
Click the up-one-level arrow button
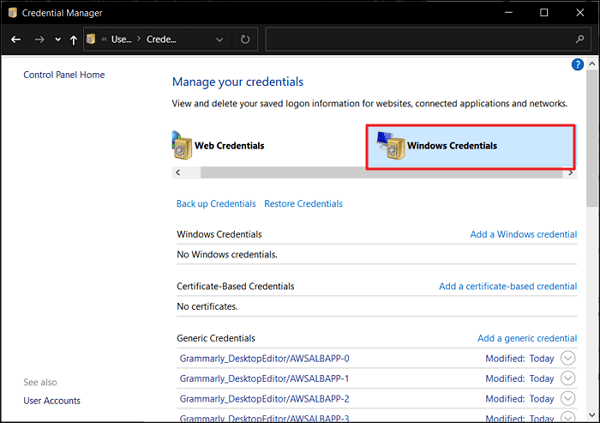point(73,39)
